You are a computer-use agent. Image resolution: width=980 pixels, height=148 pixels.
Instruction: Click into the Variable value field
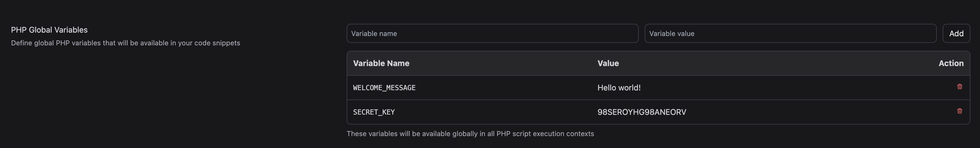(790, 33)
